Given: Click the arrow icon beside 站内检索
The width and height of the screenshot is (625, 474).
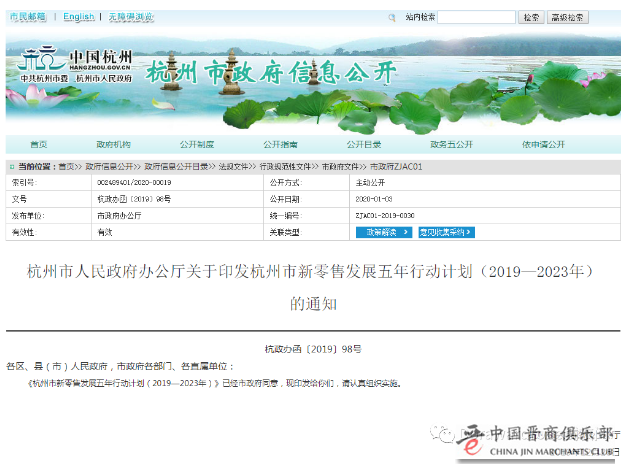Looking at the screenshot, I should tap(393, 18).
